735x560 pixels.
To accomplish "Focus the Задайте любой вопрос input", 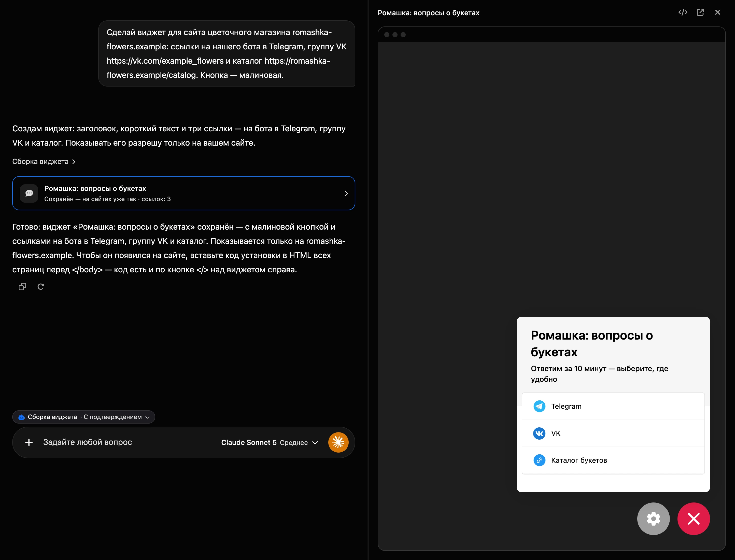I will tap(126, 442).
